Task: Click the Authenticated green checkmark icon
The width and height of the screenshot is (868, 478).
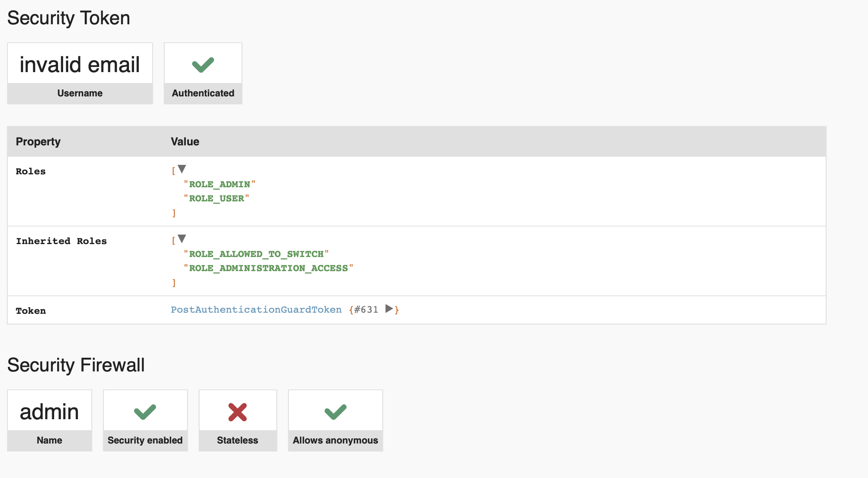Action: tap(202, 64)
